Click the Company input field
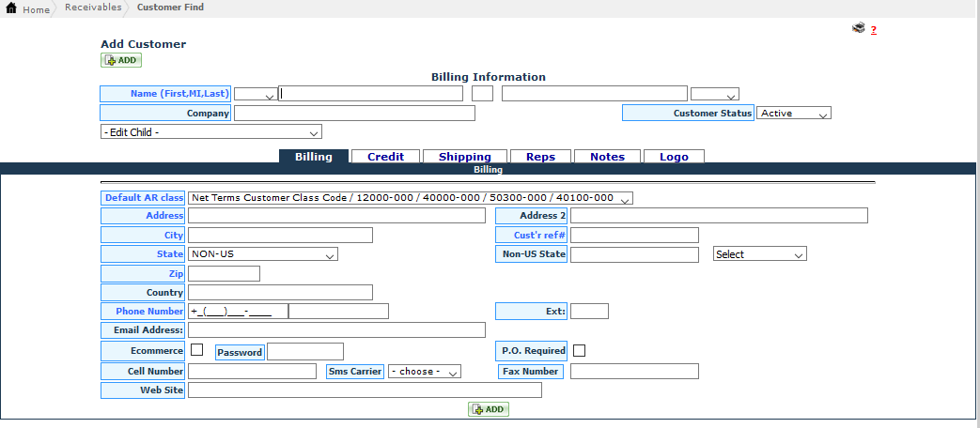The height and width of the screenshot is (428, 980). point(354,114)
